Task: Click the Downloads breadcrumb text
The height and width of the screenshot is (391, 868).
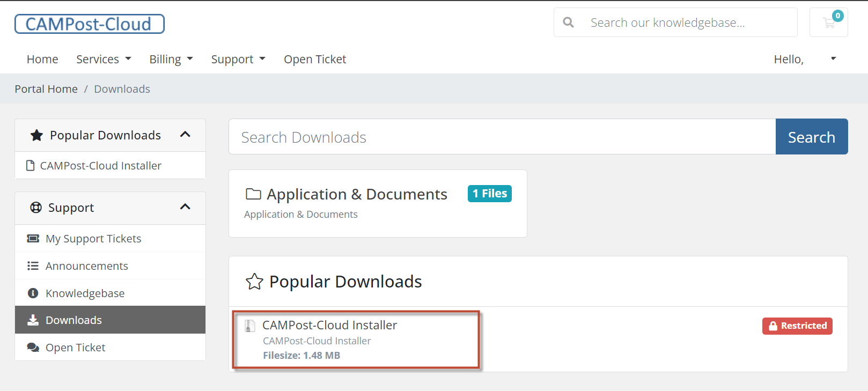Action: [x=122, y=89]
